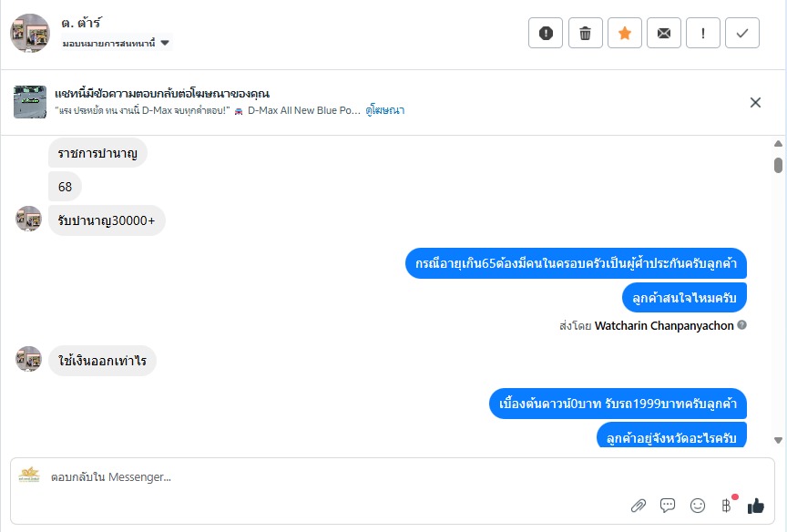Click the exclamation priority button
Viewport: 787px width, 532px height.
703,34
